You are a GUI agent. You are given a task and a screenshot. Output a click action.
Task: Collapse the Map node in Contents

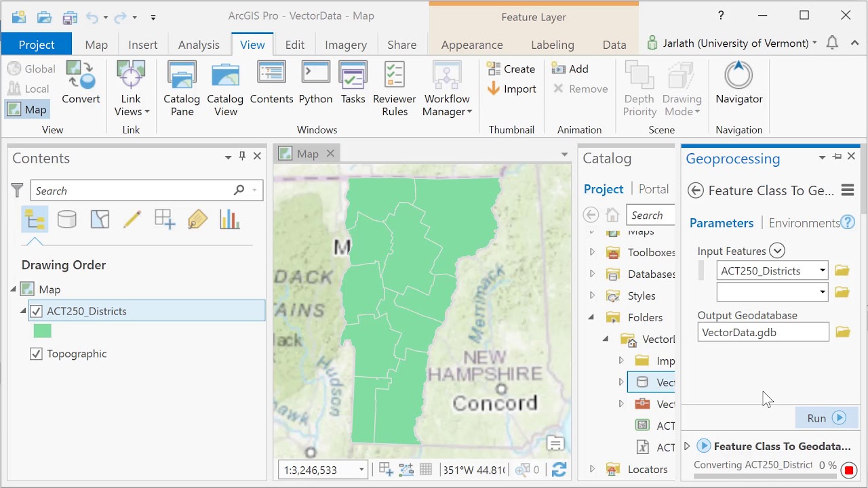tap(13, 289)
